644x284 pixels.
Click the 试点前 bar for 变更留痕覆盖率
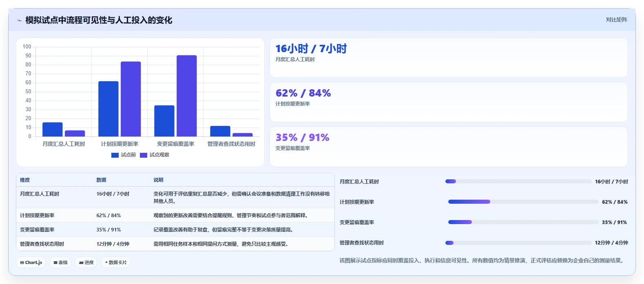[164, 121]
